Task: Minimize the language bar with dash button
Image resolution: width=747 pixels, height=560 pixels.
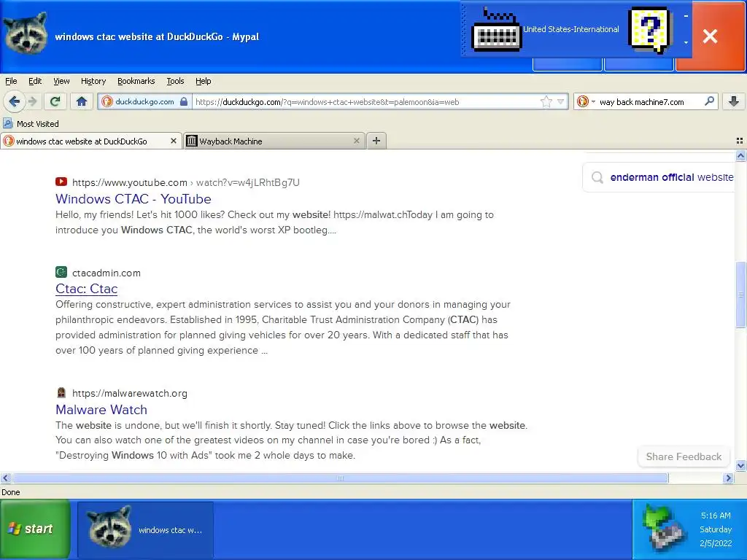Action: click(686, 16)
